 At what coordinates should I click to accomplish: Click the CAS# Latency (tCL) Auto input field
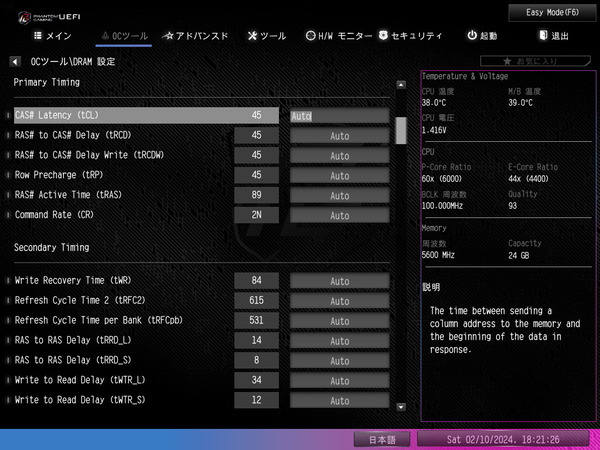tap(339, 116)
